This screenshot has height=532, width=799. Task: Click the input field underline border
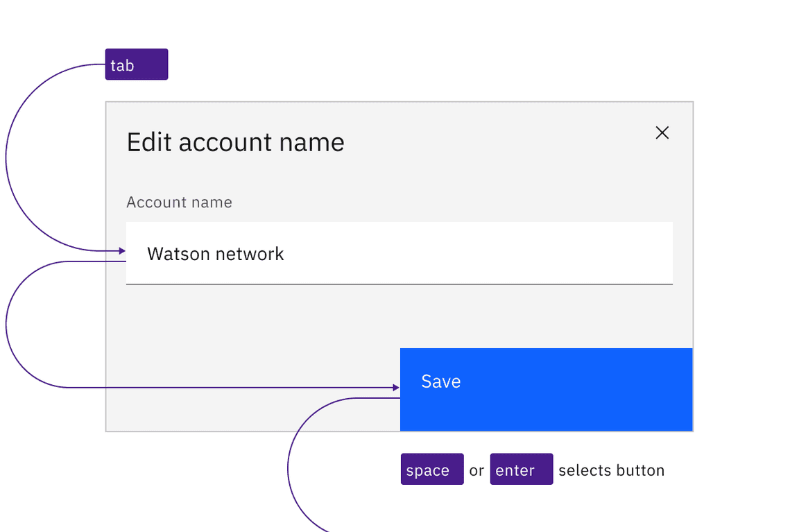[x=399, y=284]
